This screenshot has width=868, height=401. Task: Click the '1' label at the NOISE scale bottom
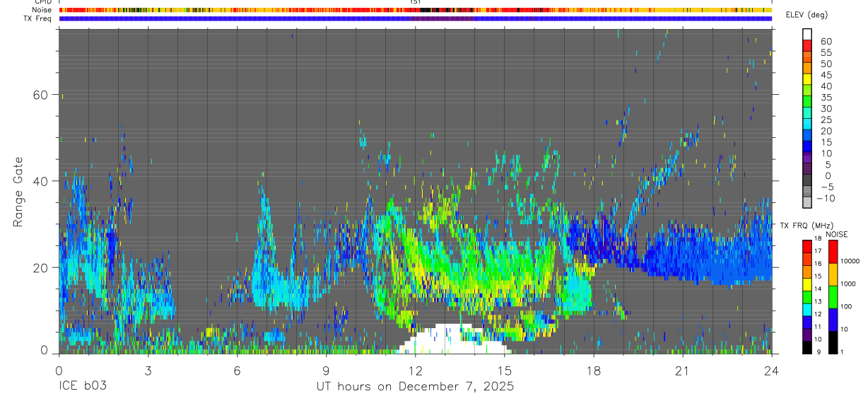click(x=842, y=352)
